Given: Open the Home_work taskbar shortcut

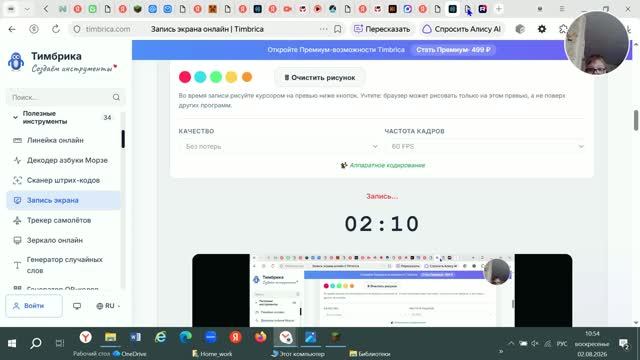Looking at the screenshot, I should (x=212, y=354).
